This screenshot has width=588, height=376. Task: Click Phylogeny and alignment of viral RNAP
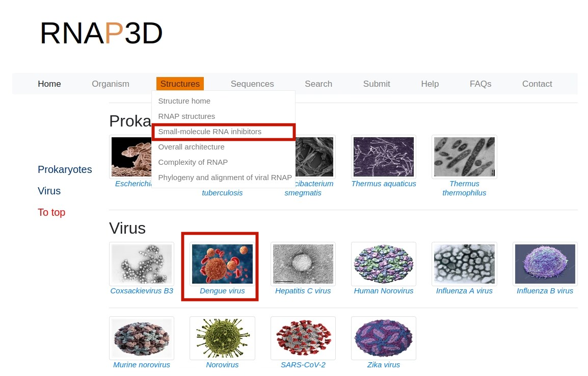[x=225, y=178]
